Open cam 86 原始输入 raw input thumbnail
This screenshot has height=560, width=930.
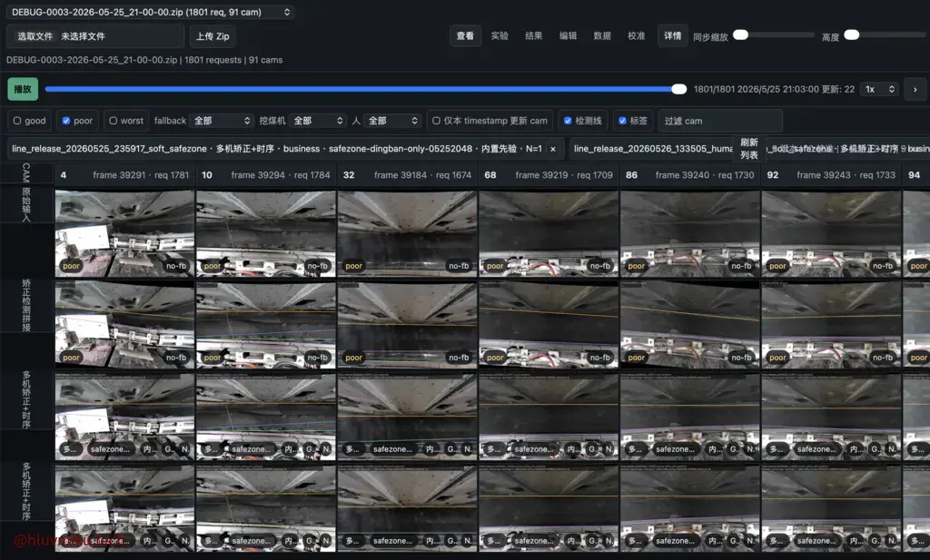point(690,233)
